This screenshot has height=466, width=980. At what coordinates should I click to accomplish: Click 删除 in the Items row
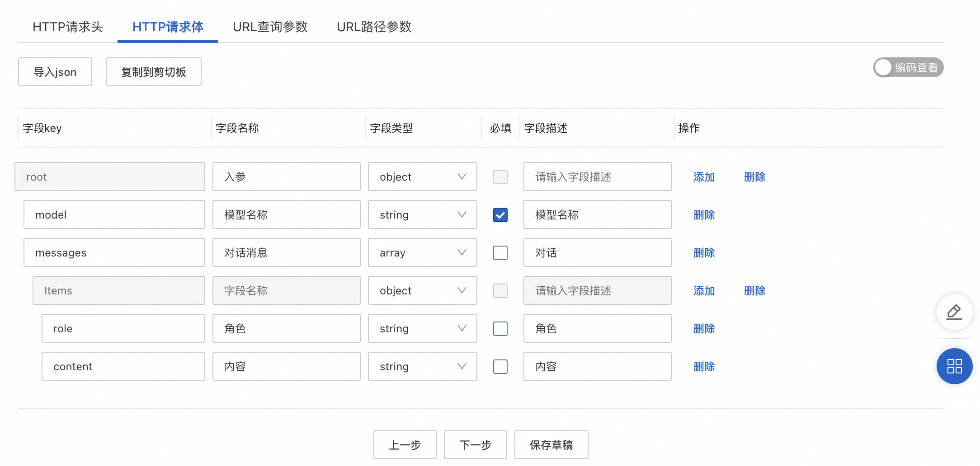click(755, 291)
